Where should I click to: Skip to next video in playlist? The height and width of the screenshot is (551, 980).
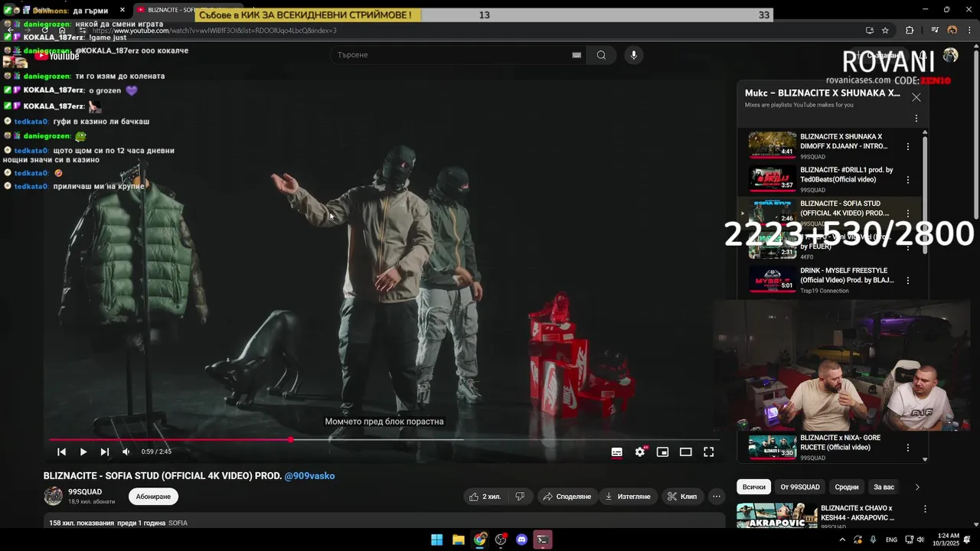[x=105, y=452]
